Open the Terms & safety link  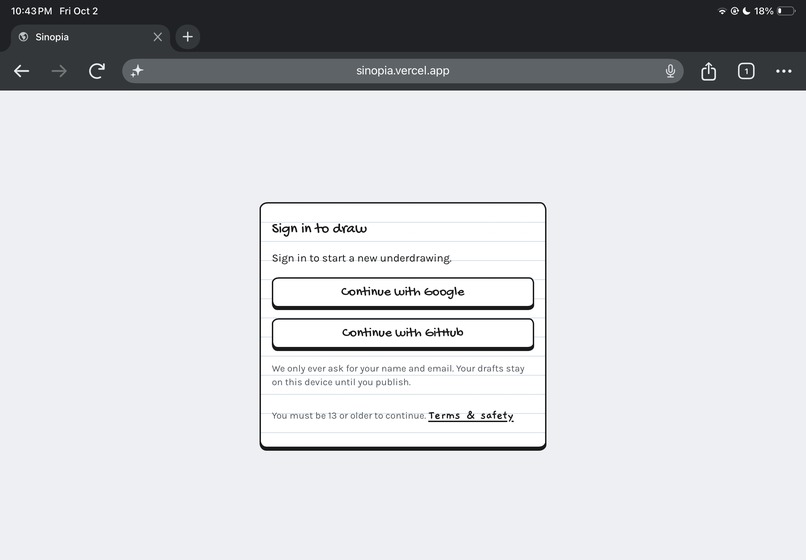tap(471, 416)
